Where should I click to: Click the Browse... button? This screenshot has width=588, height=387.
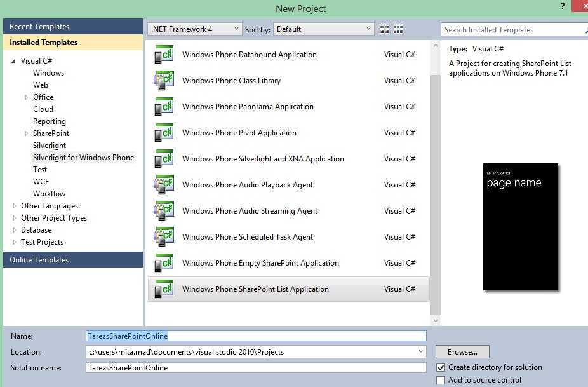(x=462, y=351)
